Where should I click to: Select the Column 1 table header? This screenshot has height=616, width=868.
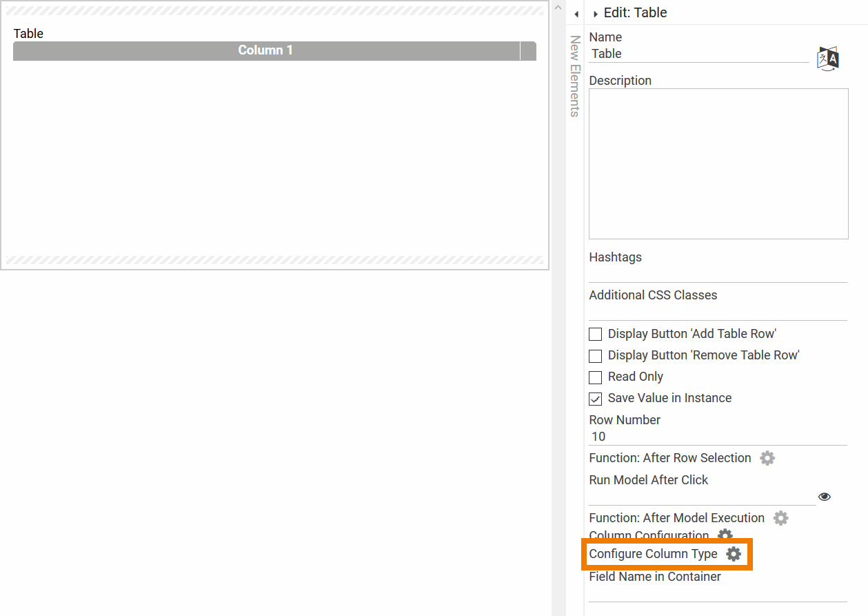tap(266, 50)
